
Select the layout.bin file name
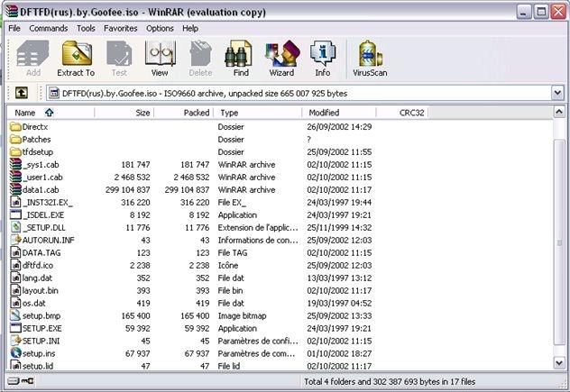pos(41,291)
